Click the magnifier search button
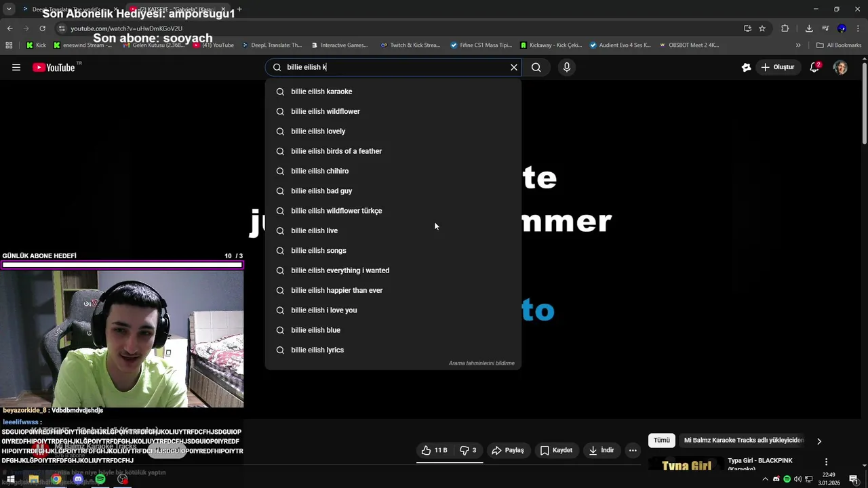 point(536,67)
